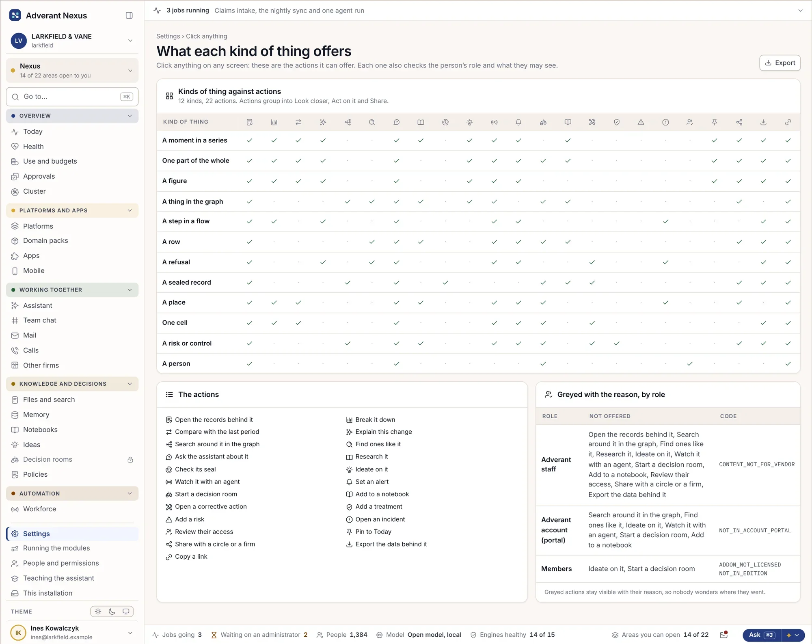This screenshot has width=812, height=644.
Task: Click the 'Search around it in the graph' column icon
Action: [x=348, y=122]
